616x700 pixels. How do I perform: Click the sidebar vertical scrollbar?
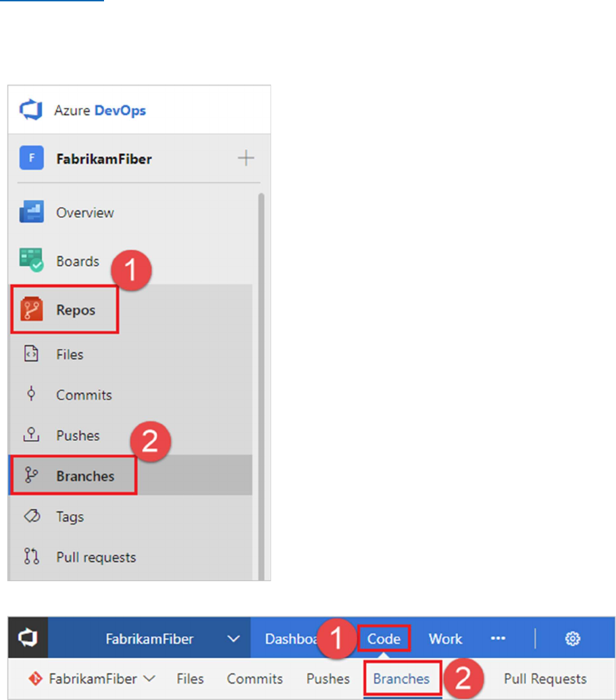point(261,385)
